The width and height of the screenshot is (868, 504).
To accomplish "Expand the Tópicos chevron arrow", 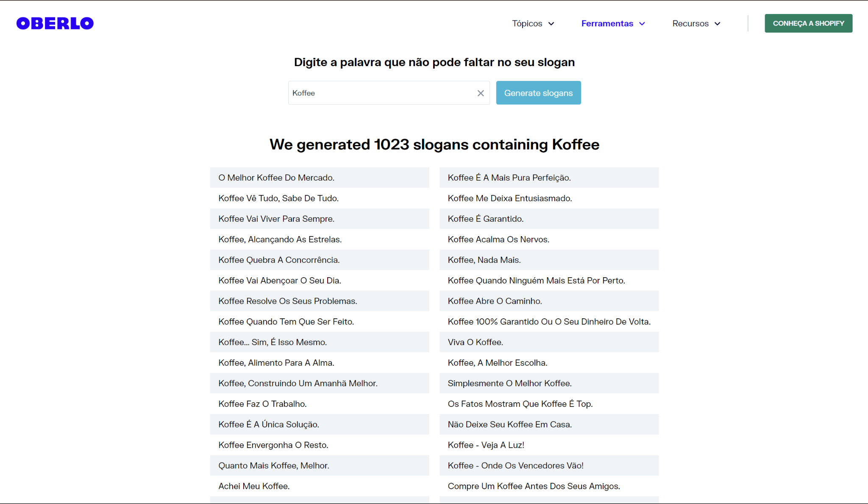I will click(551, 24).
